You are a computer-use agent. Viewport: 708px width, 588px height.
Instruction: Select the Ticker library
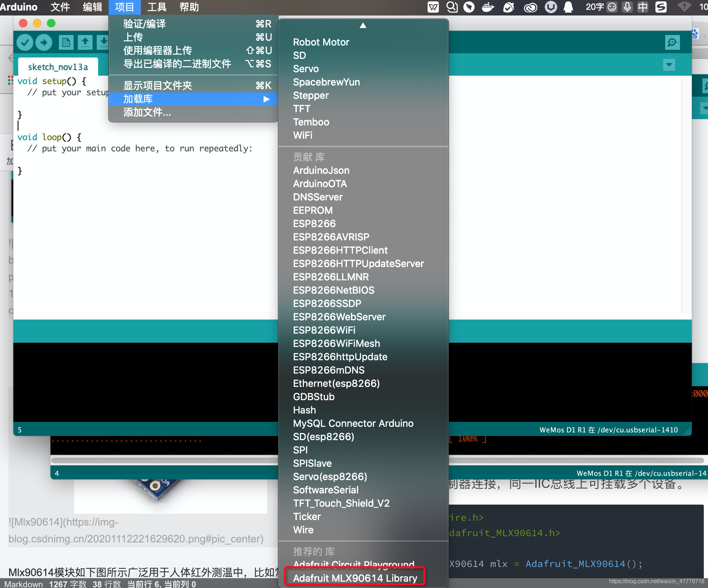coord(363,517)
